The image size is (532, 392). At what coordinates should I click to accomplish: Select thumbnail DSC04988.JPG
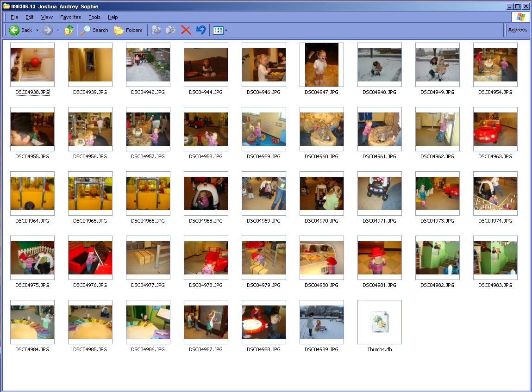[x=264, y=322]
